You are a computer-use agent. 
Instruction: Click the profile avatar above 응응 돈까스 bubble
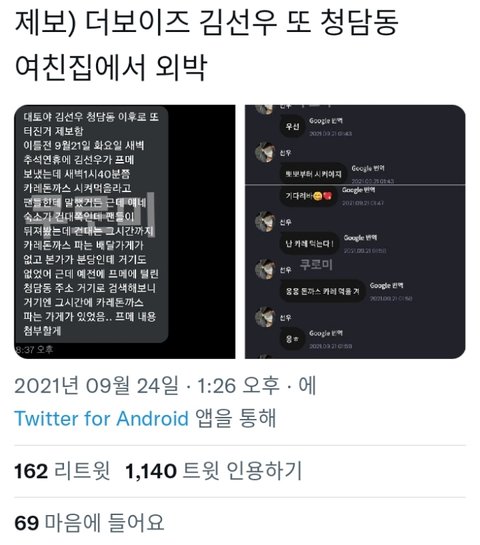[265, 269]
